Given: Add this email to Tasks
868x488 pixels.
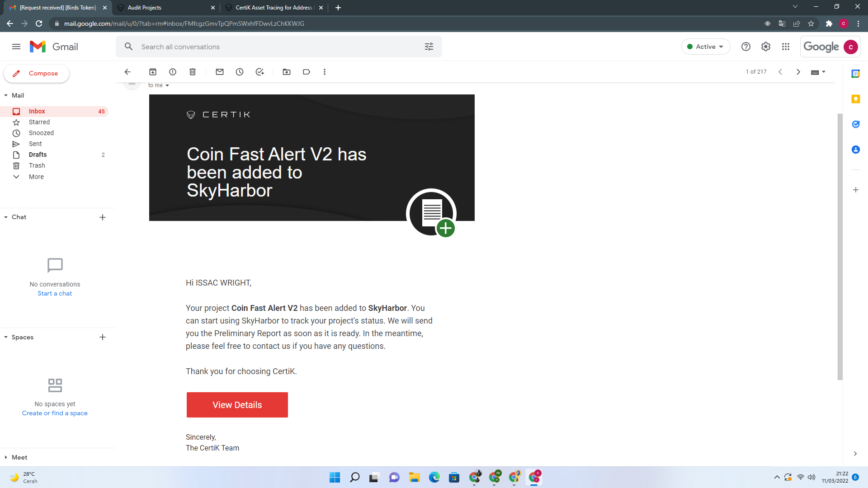Looking at the screenshot, I should click(259, 72).
